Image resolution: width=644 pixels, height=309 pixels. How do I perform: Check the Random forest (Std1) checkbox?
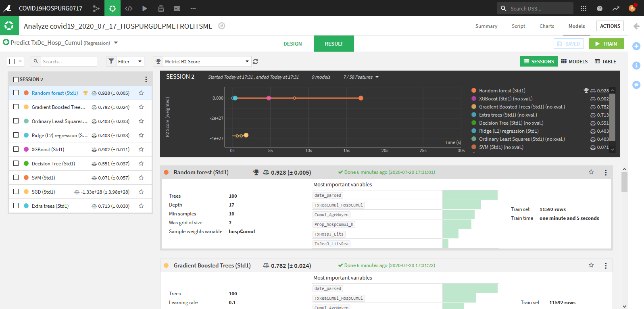pyautogui.click(x=16, y=93)
